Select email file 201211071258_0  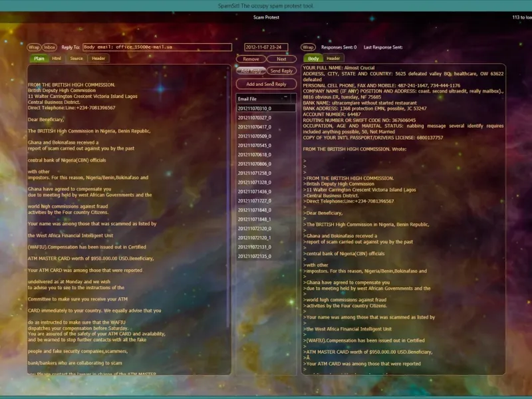tap(266, 173)
